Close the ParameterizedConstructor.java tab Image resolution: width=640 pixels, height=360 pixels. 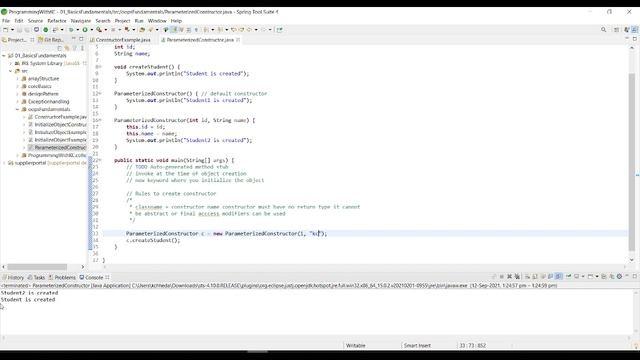[238, 40]
